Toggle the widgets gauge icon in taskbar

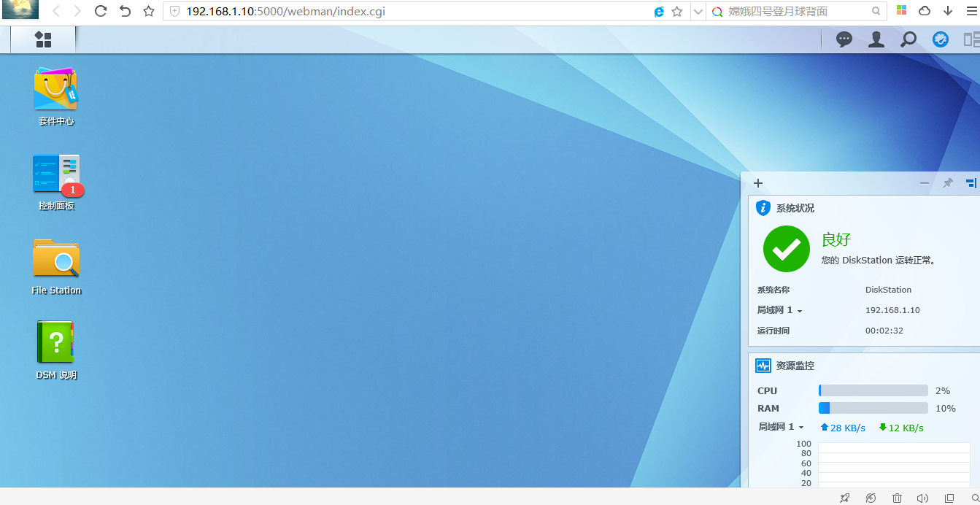click(941, 39)
